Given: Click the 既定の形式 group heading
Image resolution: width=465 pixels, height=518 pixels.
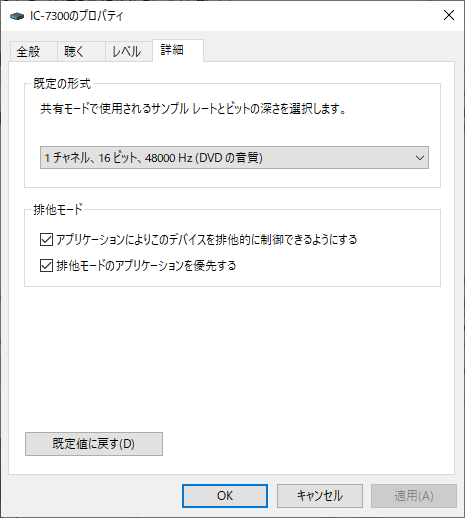Looking at the screenshot, I should pos(62,83).
